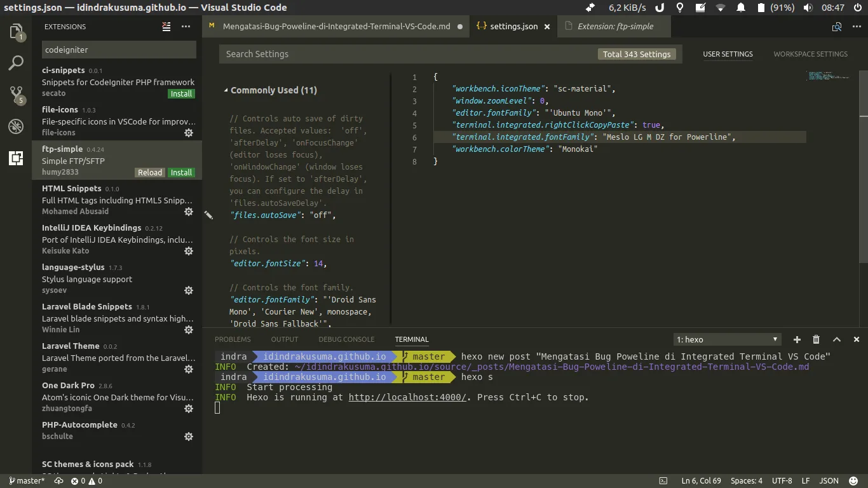Send feedback via the status bar smiley

coord(854,481)
